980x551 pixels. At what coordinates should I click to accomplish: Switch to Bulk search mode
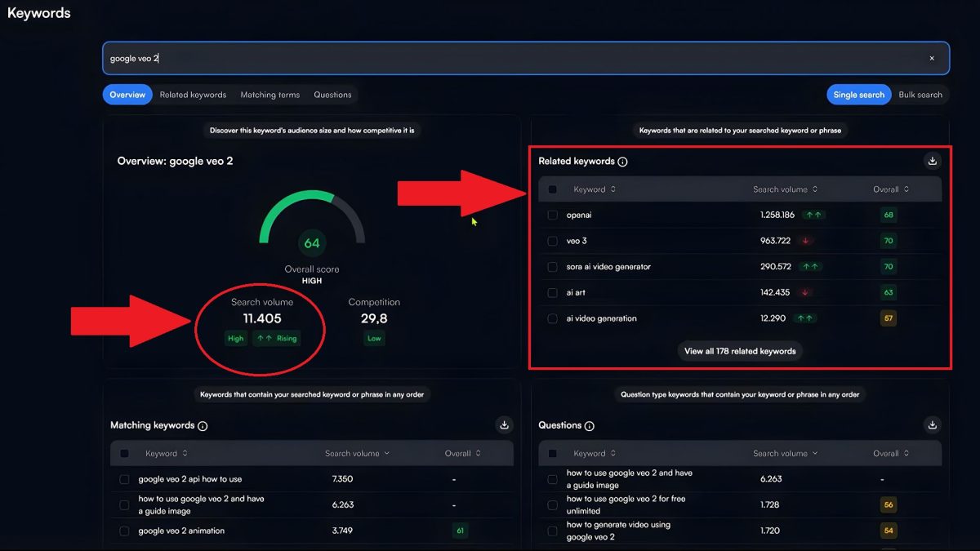click(920, 94)
